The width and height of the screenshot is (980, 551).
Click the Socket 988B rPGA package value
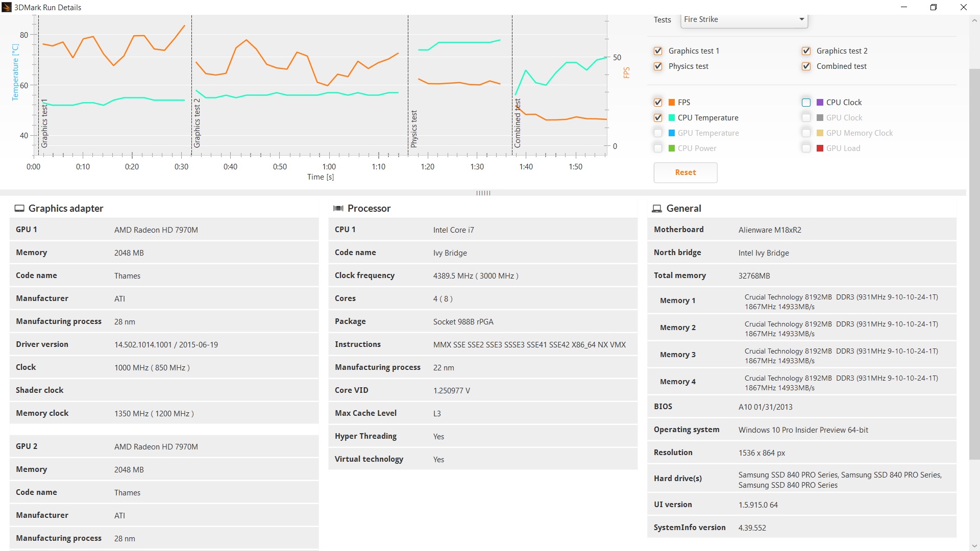[463, 322]
